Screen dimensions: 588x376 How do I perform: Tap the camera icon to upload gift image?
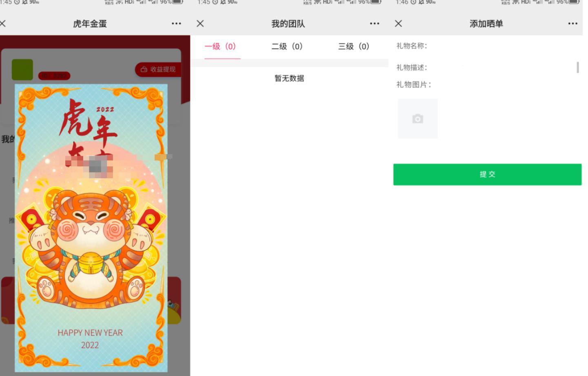(418, 119)
